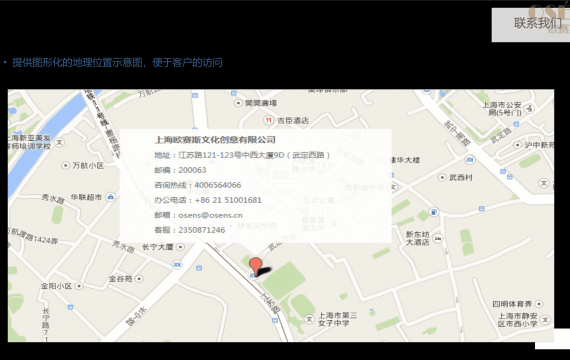Select the 上海市静安区市西小学 school icon
The width and height of the screenshot is (570, 360).
point(545,320)
